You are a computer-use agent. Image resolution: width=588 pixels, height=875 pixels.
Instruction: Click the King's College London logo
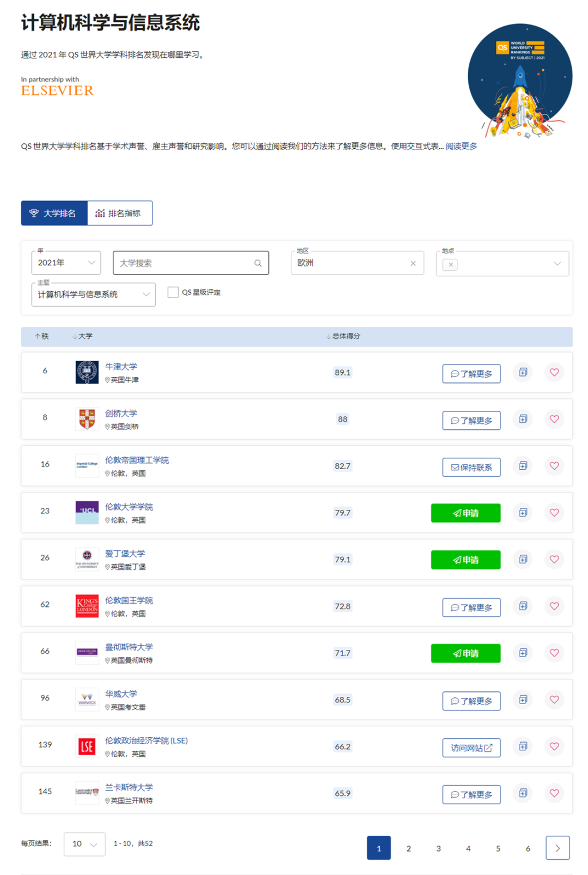point(87,606)
